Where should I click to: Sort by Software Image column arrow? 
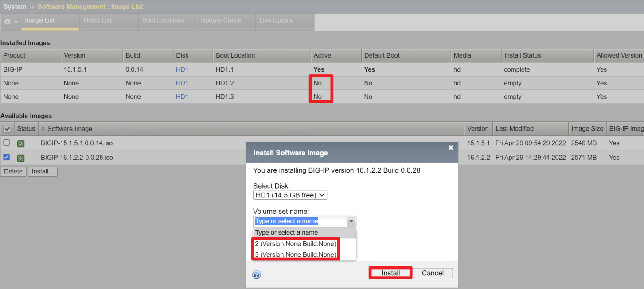[x=43, y=129]
